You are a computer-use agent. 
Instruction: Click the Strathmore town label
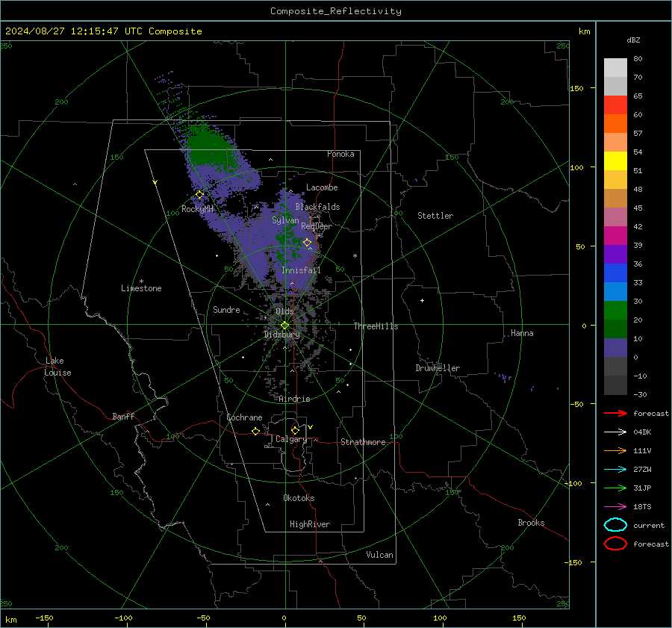363,442
